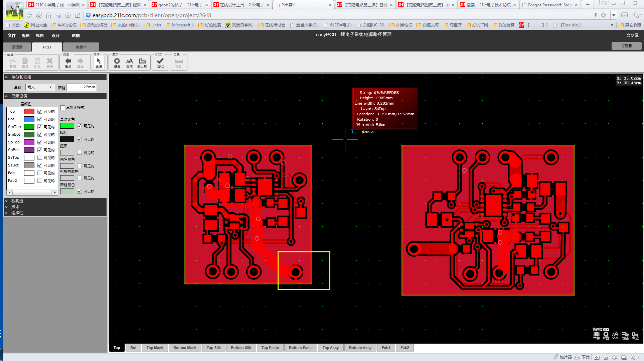
Task: Open the Links bookmark folder
Action: pyautogui.click(x=153, y=25)
